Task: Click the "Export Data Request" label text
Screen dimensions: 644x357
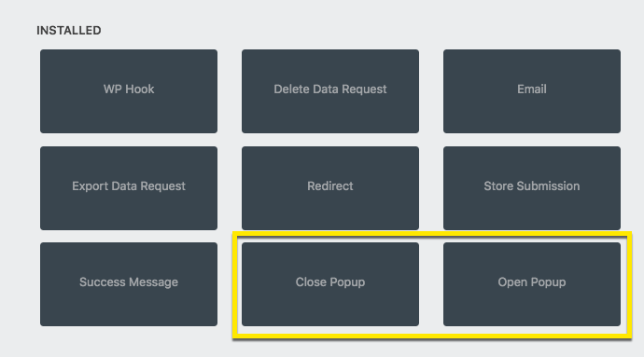Action: (129, 186)
